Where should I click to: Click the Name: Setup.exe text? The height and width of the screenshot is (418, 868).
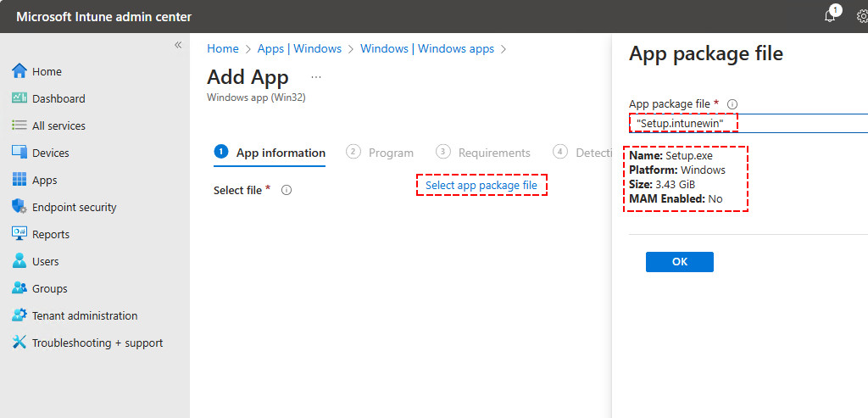(671, 155)
